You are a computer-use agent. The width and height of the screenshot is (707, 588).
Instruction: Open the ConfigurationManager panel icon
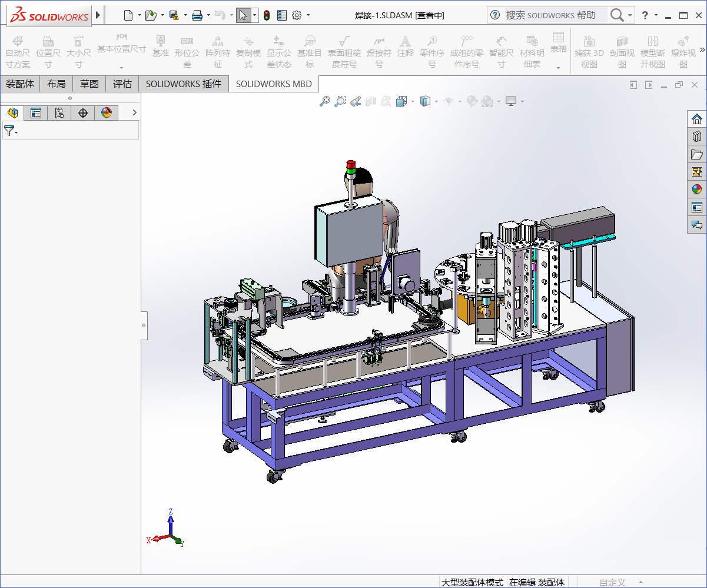click(59, 113)
